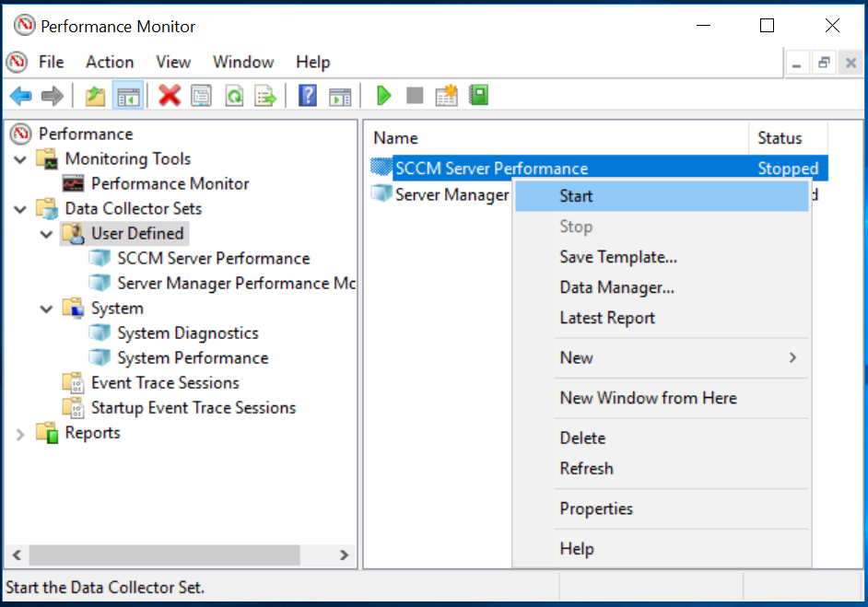Go up one level with the folder icon
The width and height of the screenshot is (868, 607).
(95, 97)
